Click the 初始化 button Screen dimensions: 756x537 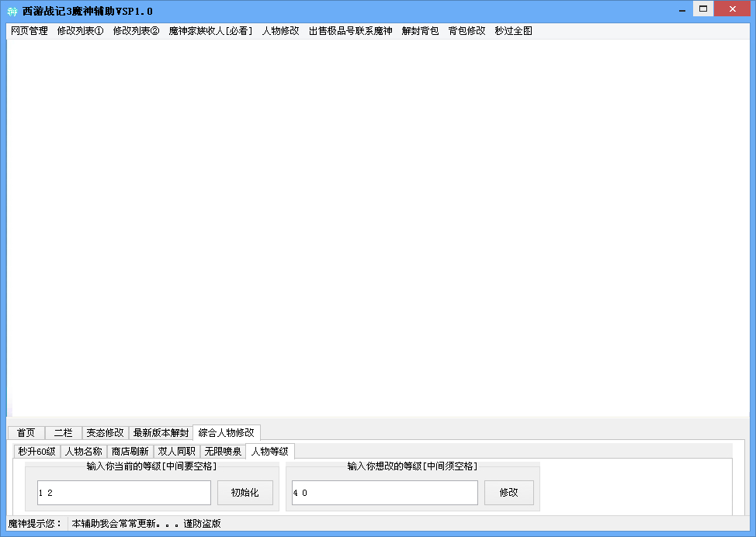click(x=245, y=493)
